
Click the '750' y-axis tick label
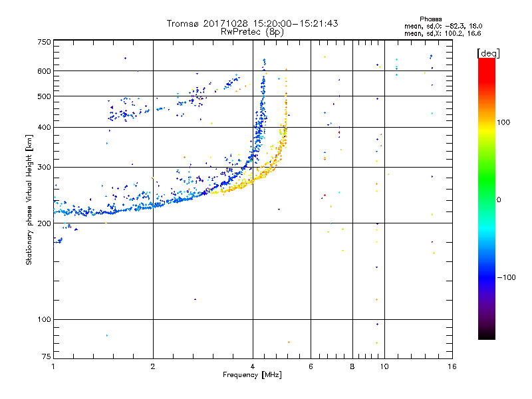click(44, 42)
